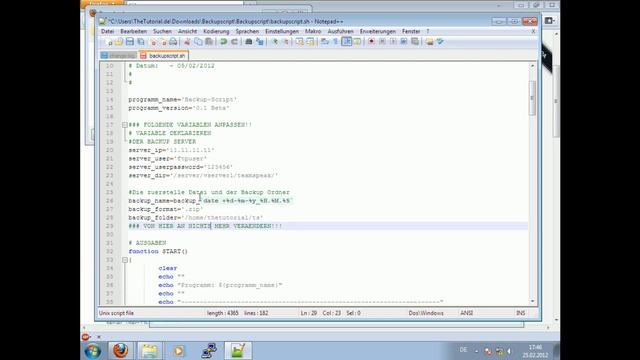Screen dimensions: 640x360
Task: Open the Suchen menu
Action: click(162, 31)
